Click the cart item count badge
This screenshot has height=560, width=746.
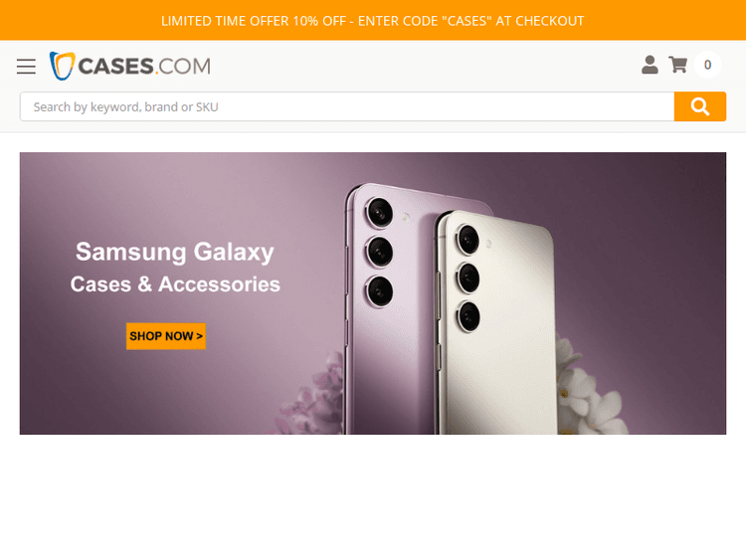(707, 65)
